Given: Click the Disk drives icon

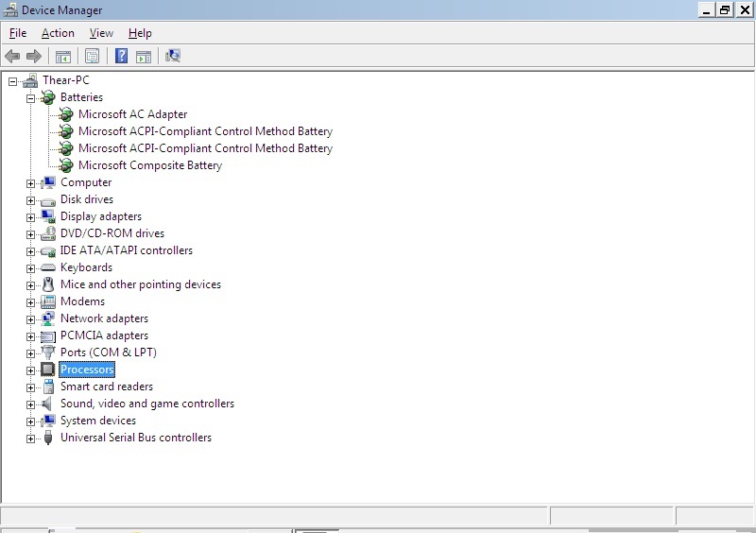Looking at the screenshot, I should [x=48, y=200].
